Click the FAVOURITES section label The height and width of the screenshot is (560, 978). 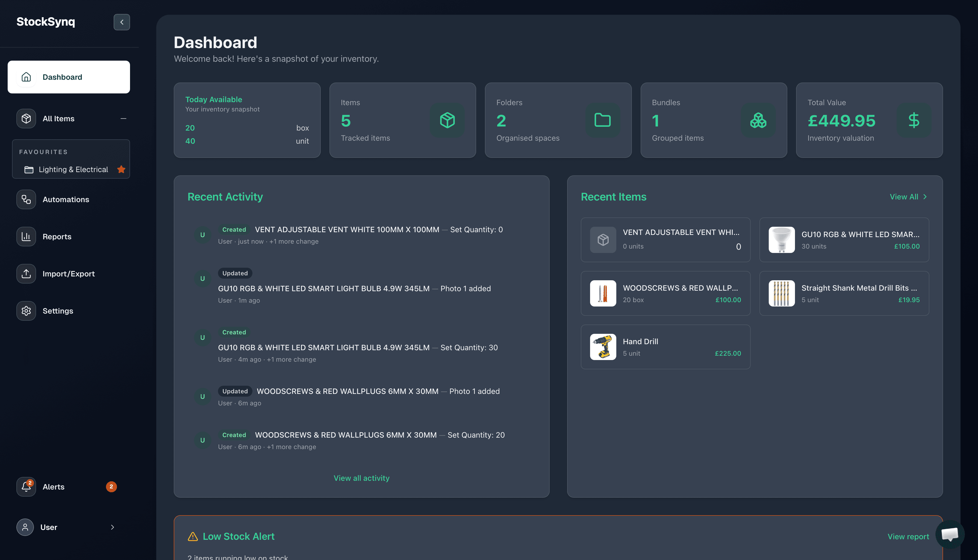[x=43, y=152]
